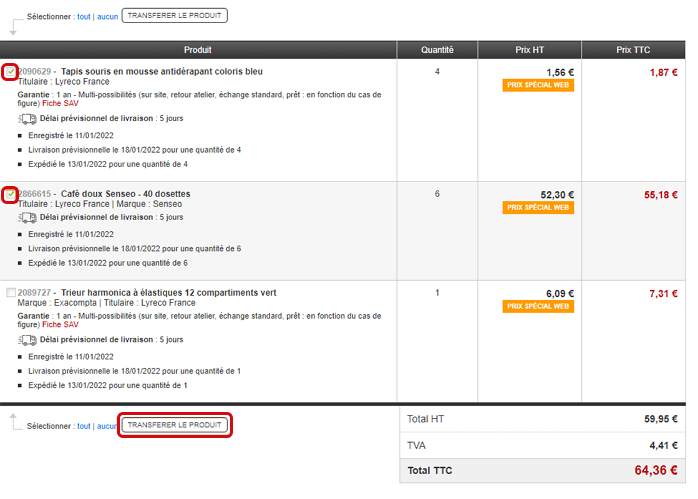Check the Trieur harmonica product checkbox
The height and width of the screenshot is (499, 698).
pyautogui.click(x=11, y=293)
